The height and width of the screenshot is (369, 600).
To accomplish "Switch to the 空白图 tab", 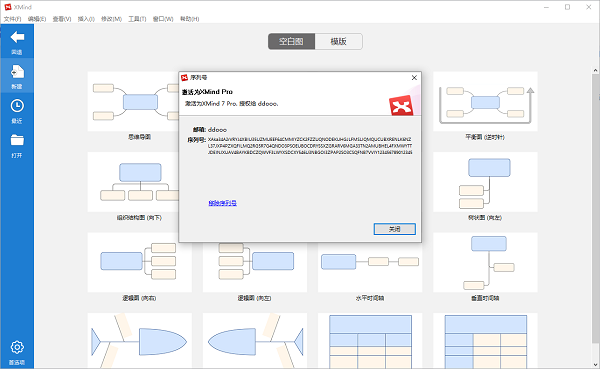I will (291, 41).
